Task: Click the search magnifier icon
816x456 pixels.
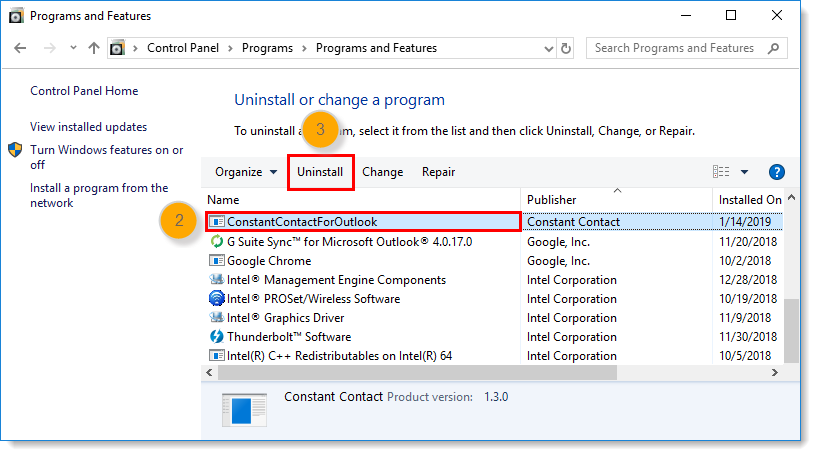Action: click(x=773, y=48)
